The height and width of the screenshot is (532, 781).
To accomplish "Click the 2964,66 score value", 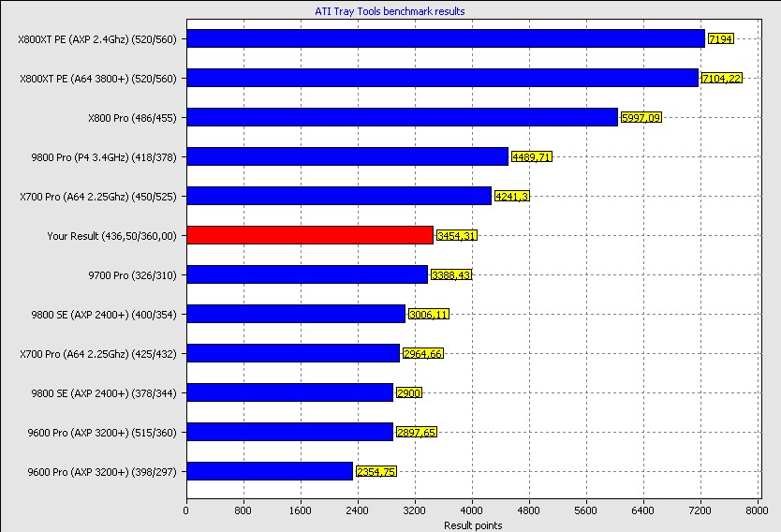I will [x=423, y=354].
